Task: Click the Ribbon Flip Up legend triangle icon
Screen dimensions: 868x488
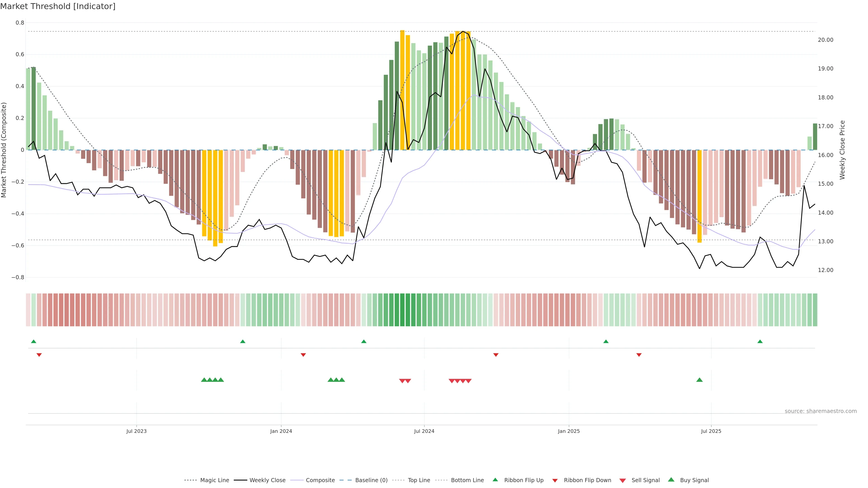Action: coord(495,480)
